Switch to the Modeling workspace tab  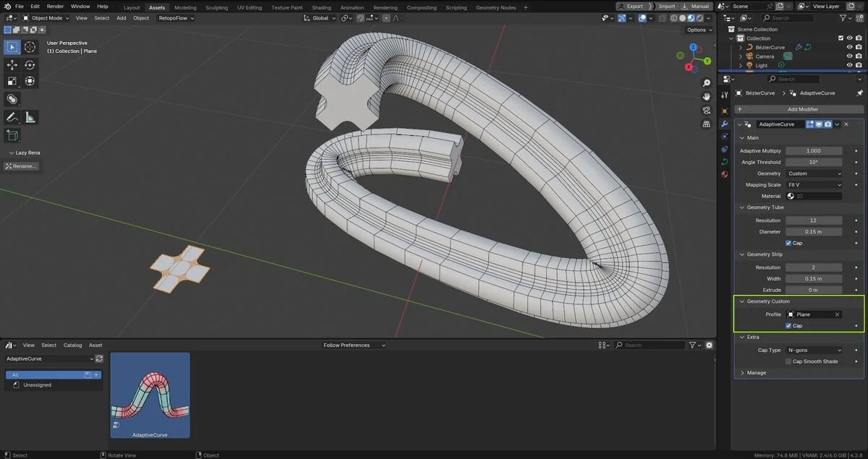(185, 7)
